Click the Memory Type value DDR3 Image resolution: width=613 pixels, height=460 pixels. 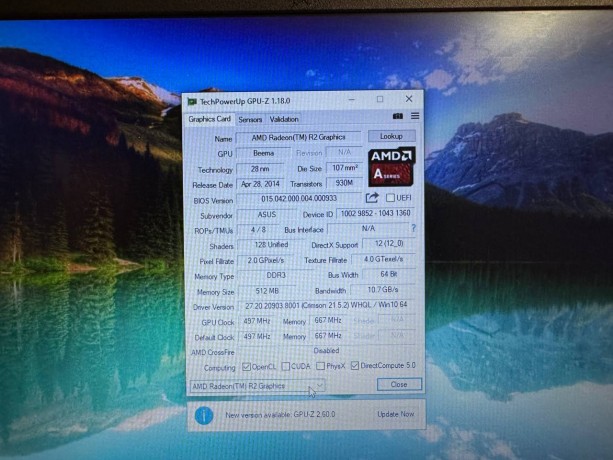pyautogui.click(x=276, y=276)
